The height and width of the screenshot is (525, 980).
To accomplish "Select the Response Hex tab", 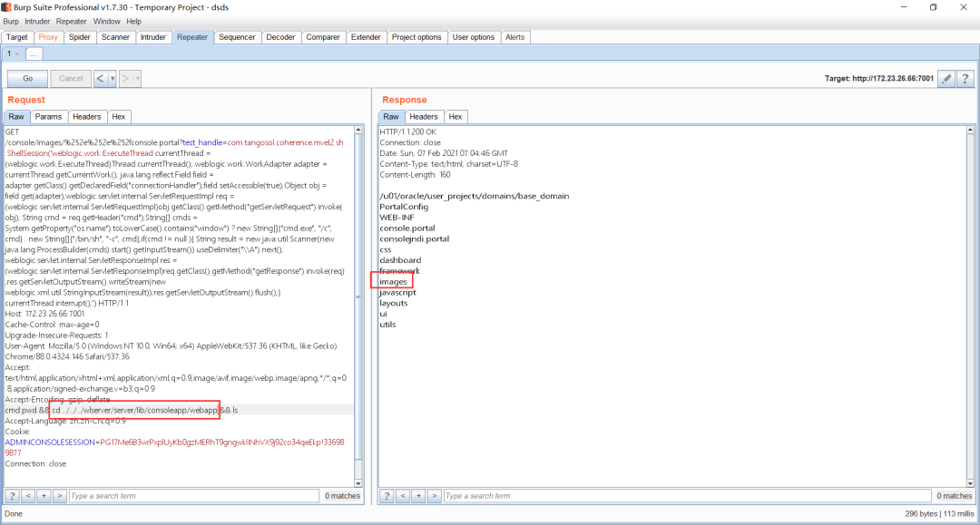I will click(x=456, y=117).
